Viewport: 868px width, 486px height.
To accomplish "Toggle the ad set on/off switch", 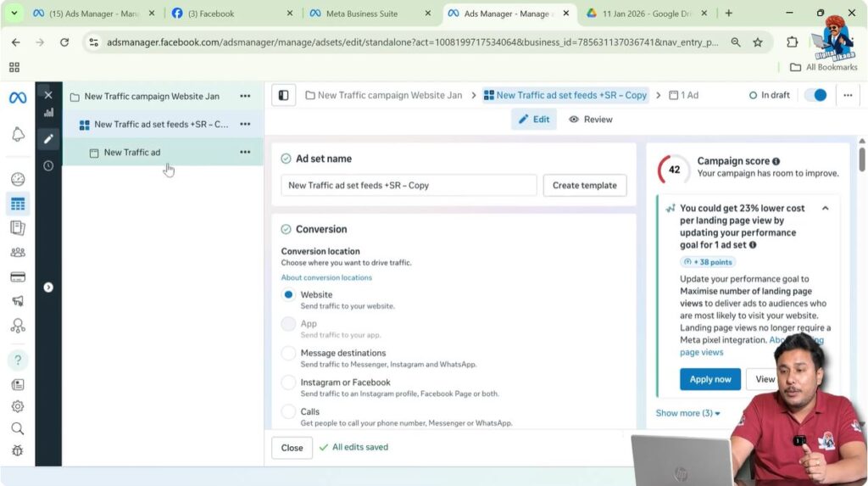I will tap(815, 95).
